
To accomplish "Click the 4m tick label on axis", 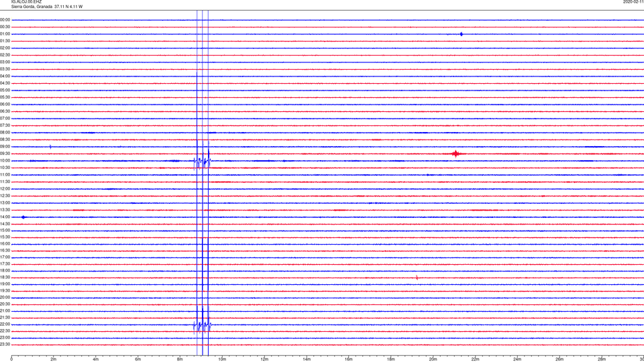I will [96, 359].
